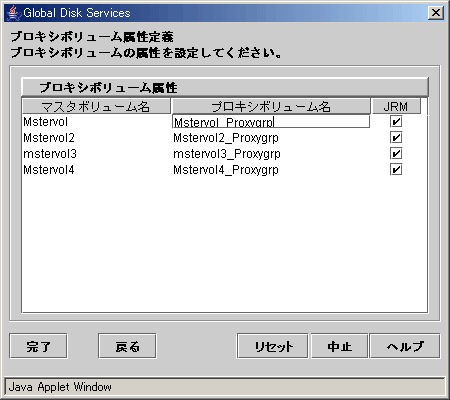
Task: Click the Java icon in title bar
Action: coord(13,13)
